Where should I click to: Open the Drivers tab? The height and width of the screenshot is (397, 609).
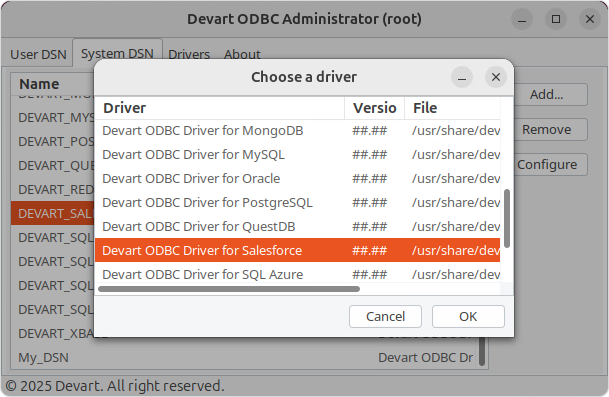coord(189,54)
